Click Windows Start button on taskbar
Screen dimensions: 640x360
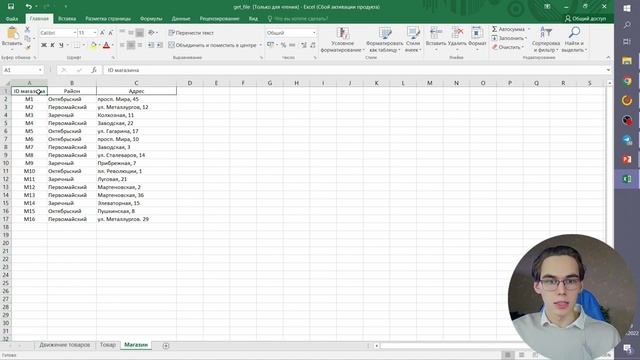[627, 8]
